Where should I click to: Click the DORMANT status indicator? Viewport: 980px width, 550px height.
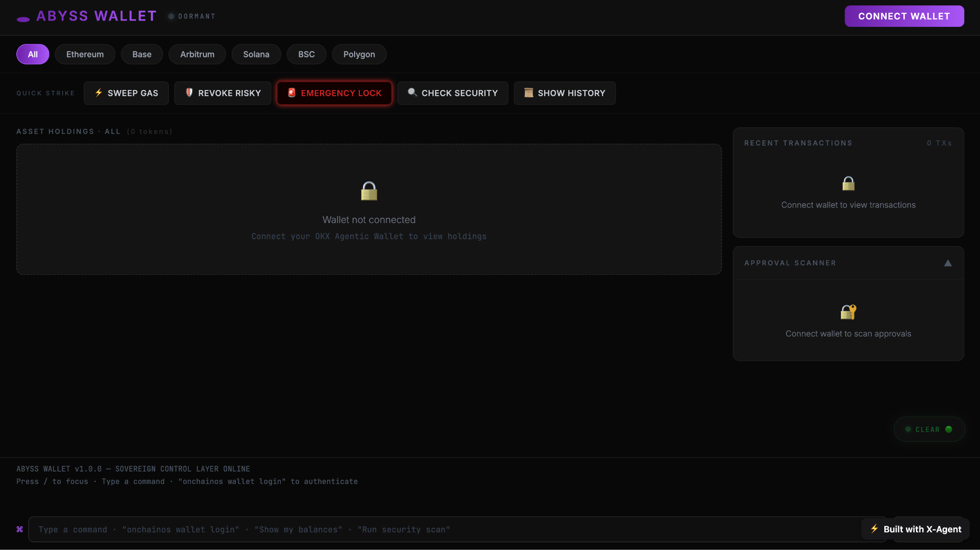click(191, 16)
